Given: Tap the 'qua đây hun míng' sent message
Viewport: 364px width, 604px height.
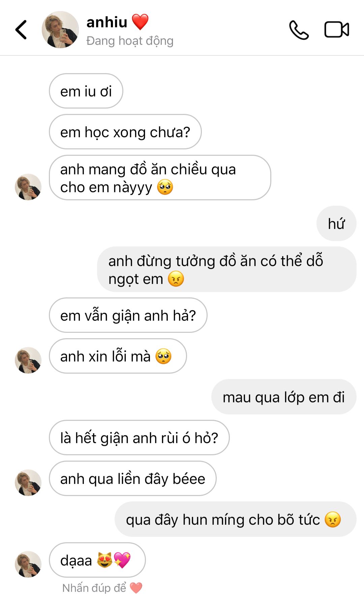Looking at the screenshot, I should tap(235, 519).
